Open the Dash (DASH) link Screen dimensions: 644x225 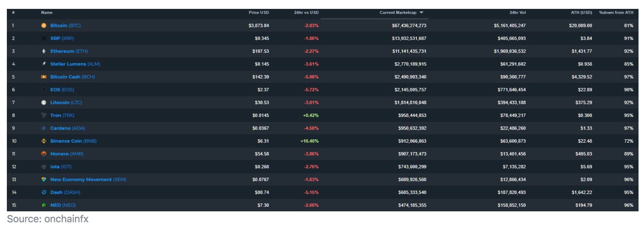[x=65, y=192]
